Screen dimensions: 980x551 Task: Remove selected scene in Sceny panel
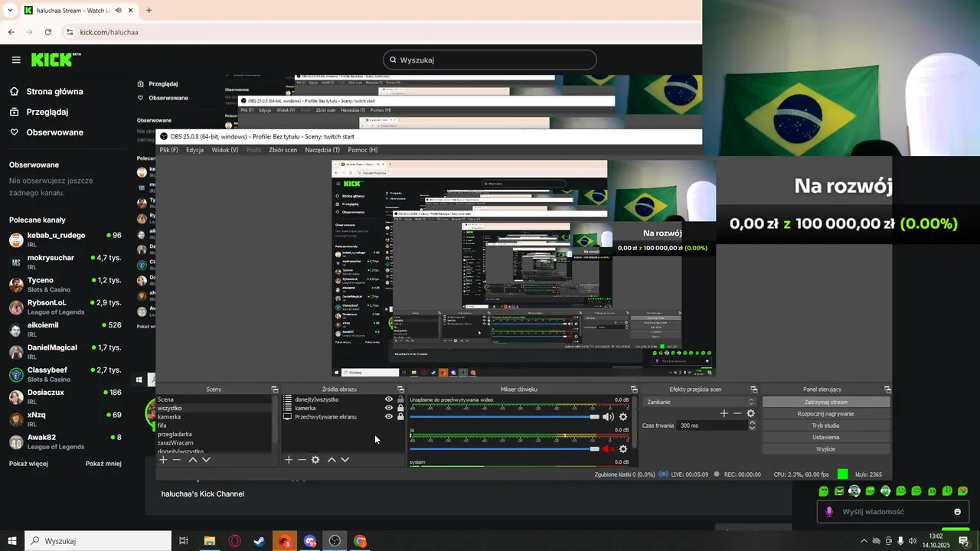(x=176, y=460)
